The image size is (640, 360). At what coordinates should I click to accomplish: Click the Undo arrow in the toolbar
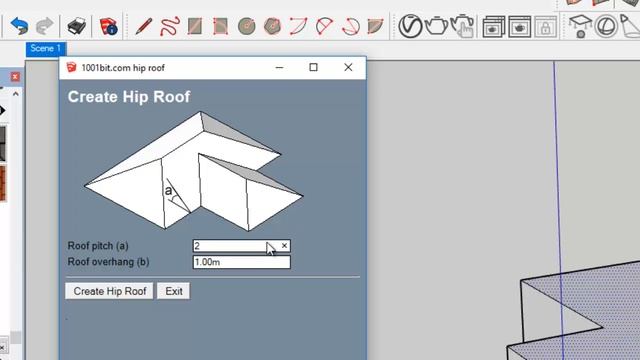tap(19, 26)
